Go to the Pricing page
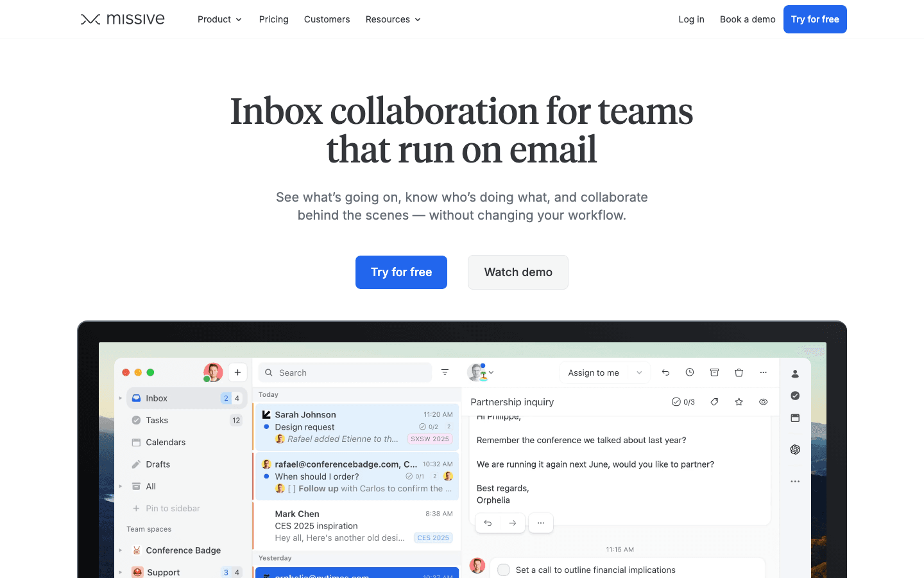 point(273,19)
